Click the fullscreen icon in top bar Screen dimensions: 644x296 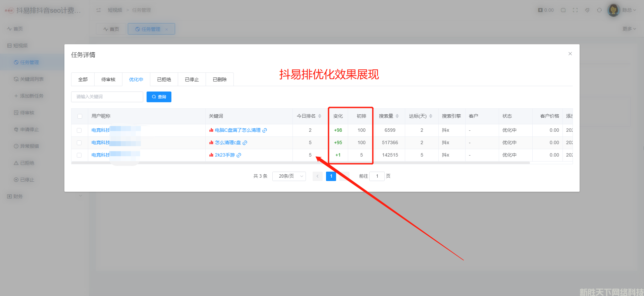click(x=575, y=10)
